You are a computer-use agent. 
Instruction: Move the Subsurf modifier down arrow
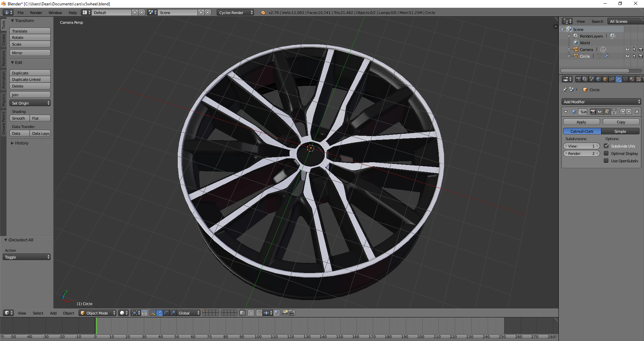click(x=629, y=112)
